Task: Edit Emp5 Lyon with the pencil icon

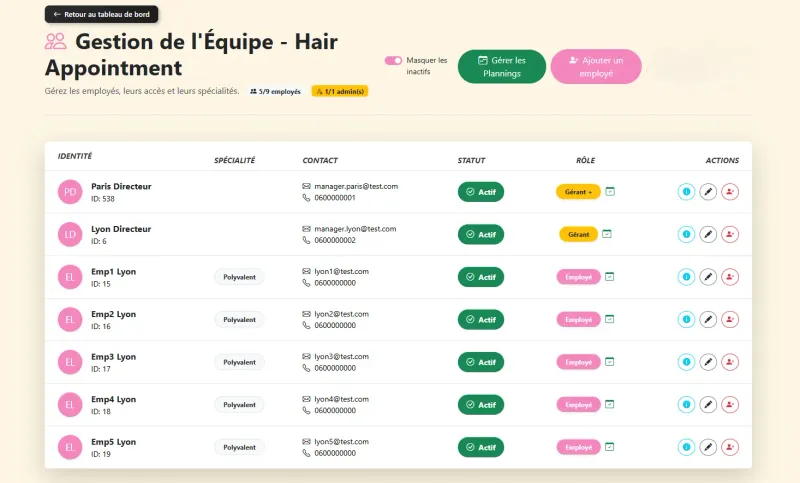Action: click(708, 447)
